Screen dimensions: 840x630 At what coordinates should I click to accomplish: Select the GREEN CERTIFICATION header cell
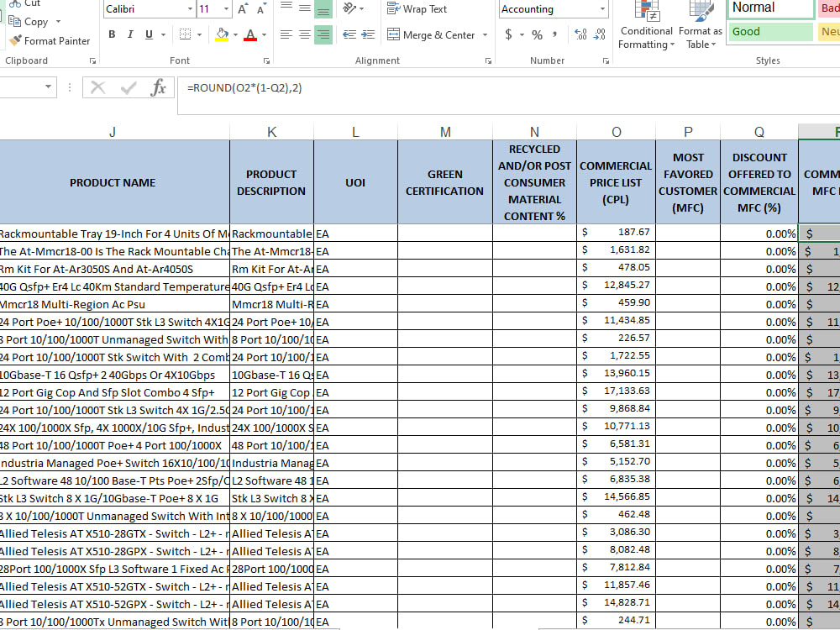coord(444,182)
